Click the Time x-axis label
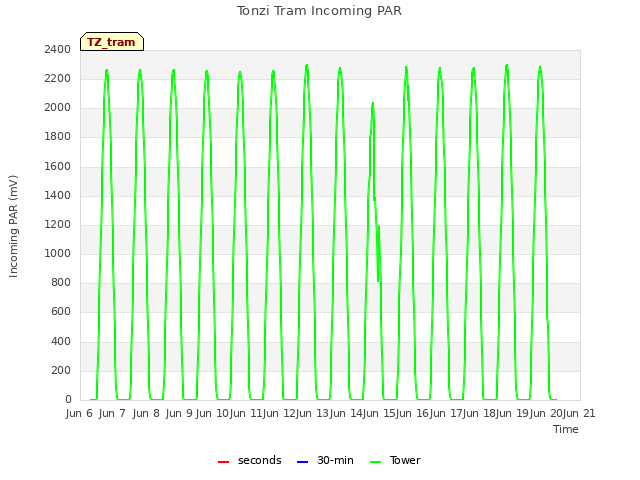640x480 pixels. [x=566, y=429]
